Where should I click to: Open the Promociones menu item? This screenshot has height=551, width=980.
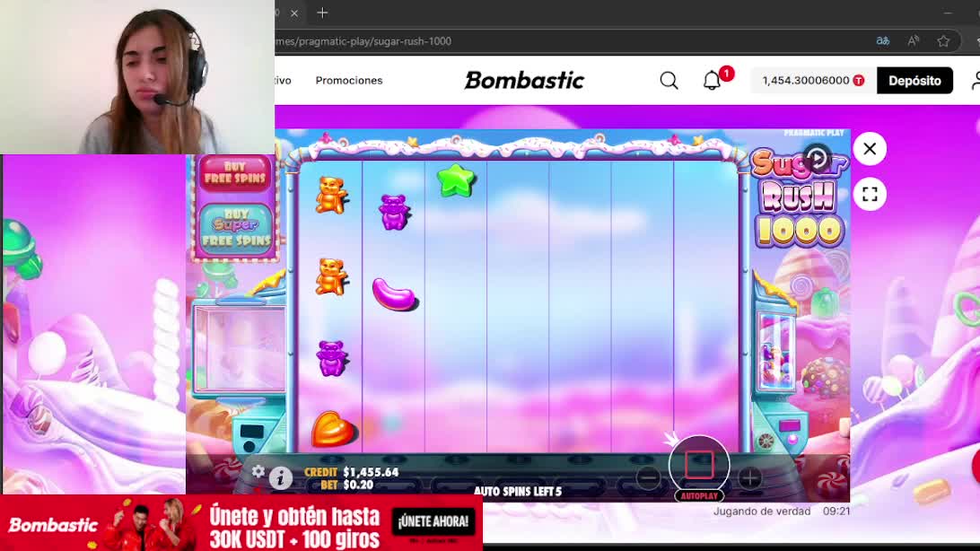click(349, 81)
